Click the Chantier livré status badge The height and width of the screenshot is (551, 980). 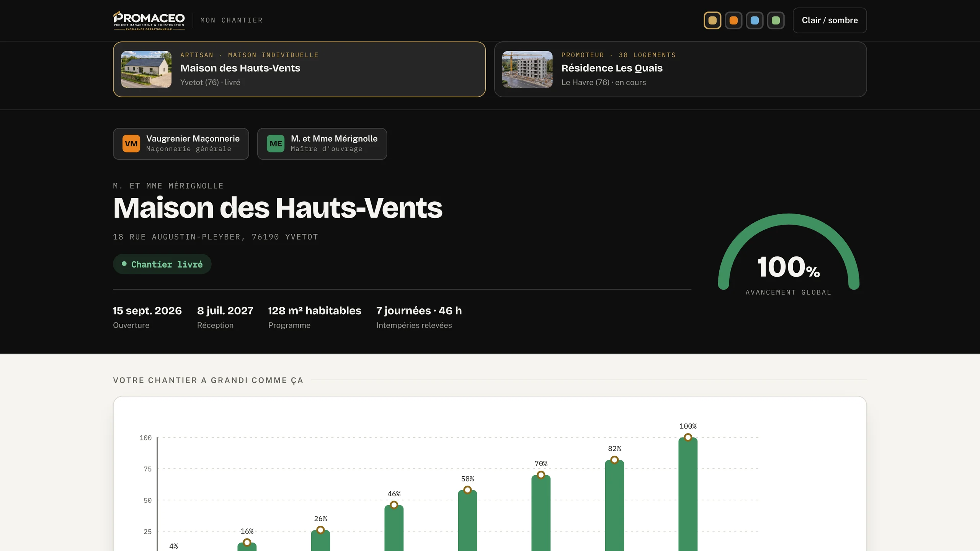[x=162, y=264]
